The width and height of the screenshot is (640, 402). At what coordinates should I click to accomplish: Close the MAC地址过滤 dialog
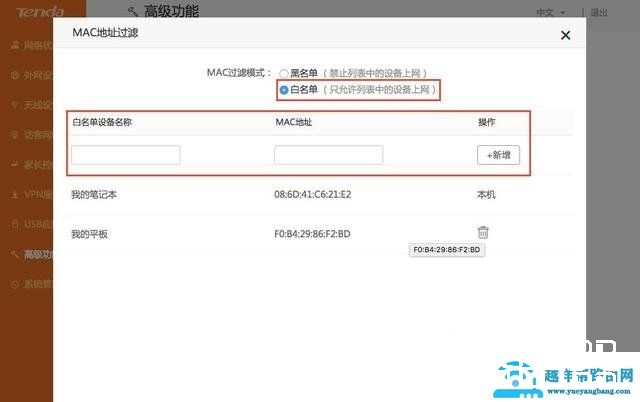click(565, 35)
